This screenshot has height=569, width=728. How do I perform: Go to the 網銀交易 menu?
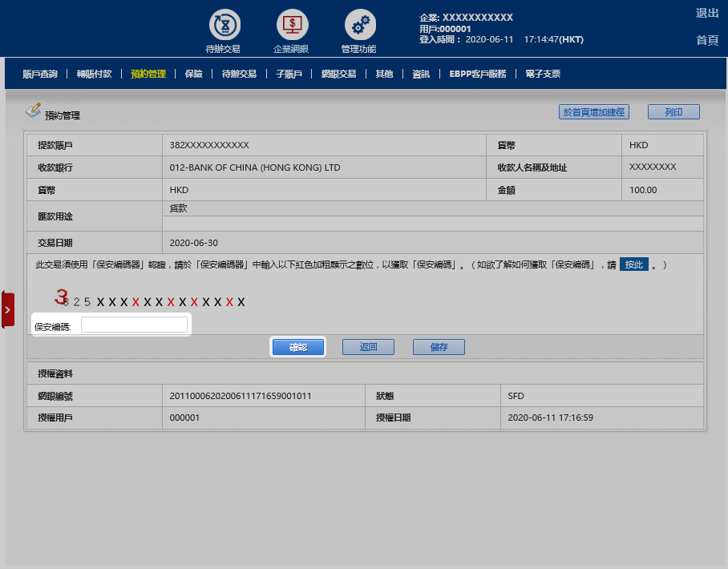click(338, 74)
